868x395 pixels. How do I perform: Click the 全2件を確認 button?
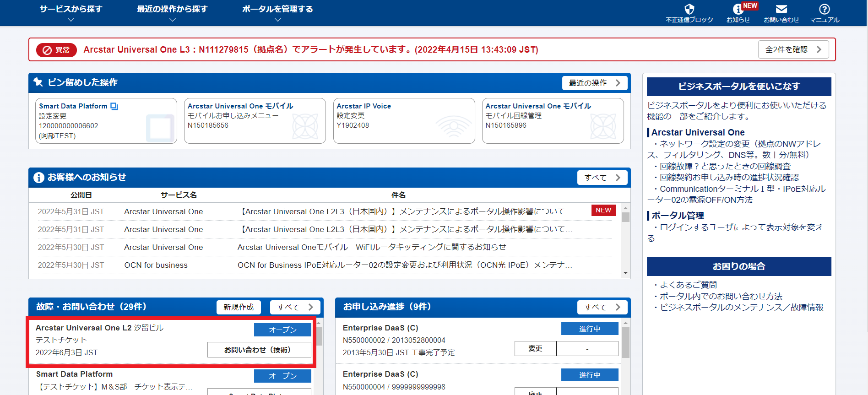[x=793, y=49]
